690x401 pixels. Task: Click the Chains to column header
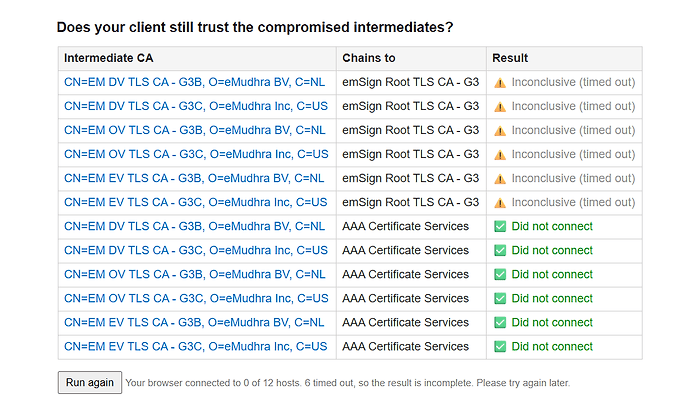point(369,58)
